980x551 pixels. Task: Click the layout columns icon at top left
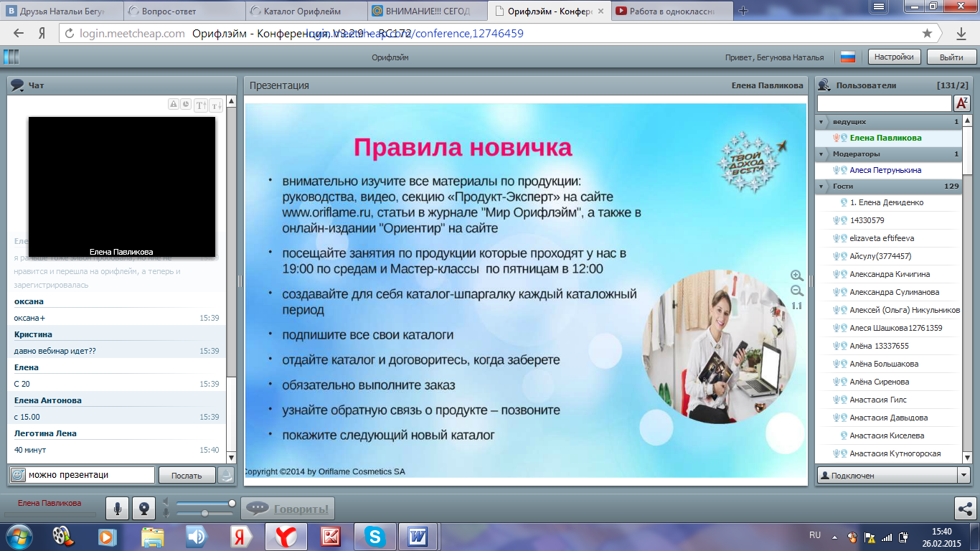click(x=11, y=57)
